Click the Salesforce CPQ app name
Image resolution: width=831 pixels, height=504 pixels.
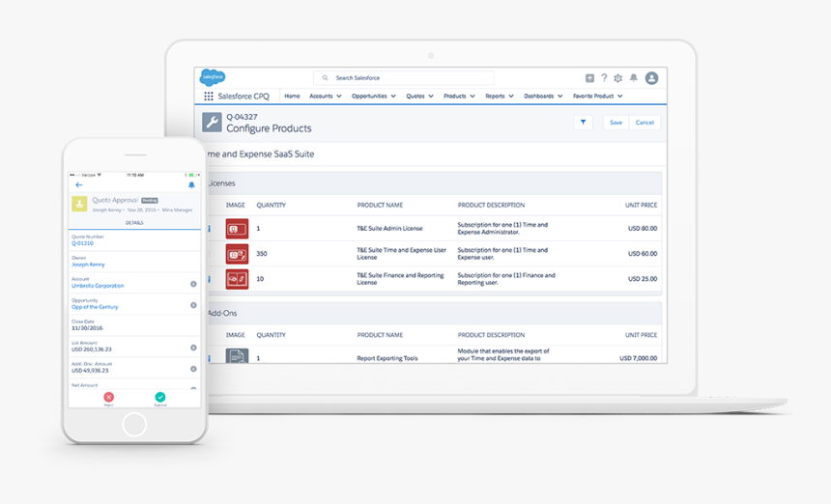[244, 97]
